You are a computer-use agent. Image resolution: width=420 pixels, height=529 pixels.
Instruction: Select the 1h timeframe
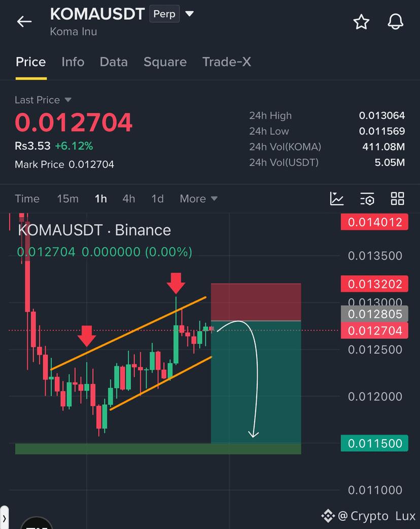(101, 199)
